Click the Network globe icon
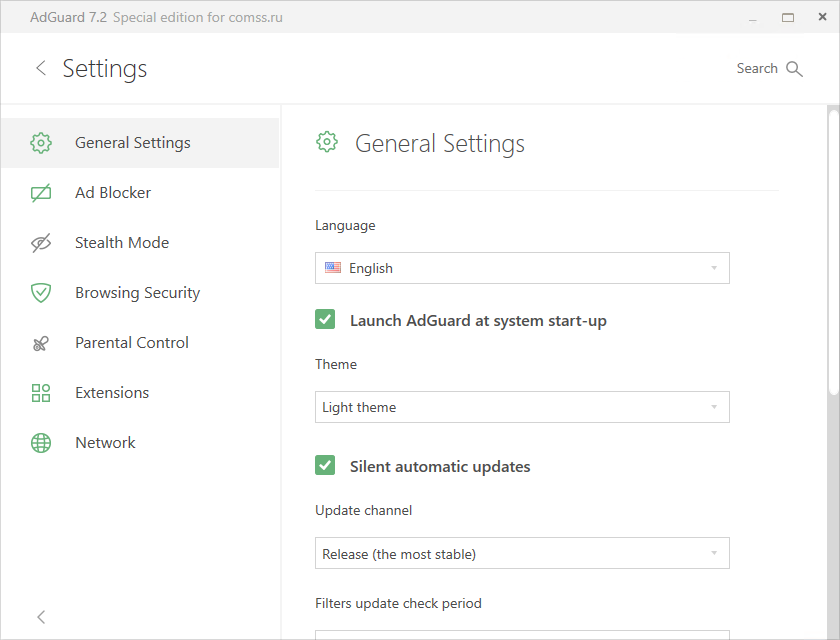The width and height of the screenshot is (840, 640). [x=41, y=443]
